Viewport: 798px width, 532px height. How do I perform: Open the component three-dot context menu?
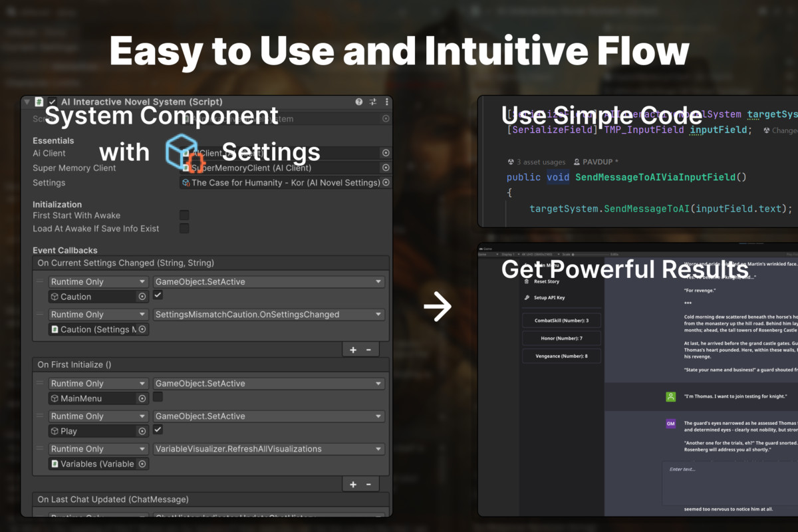click(386, 102)
